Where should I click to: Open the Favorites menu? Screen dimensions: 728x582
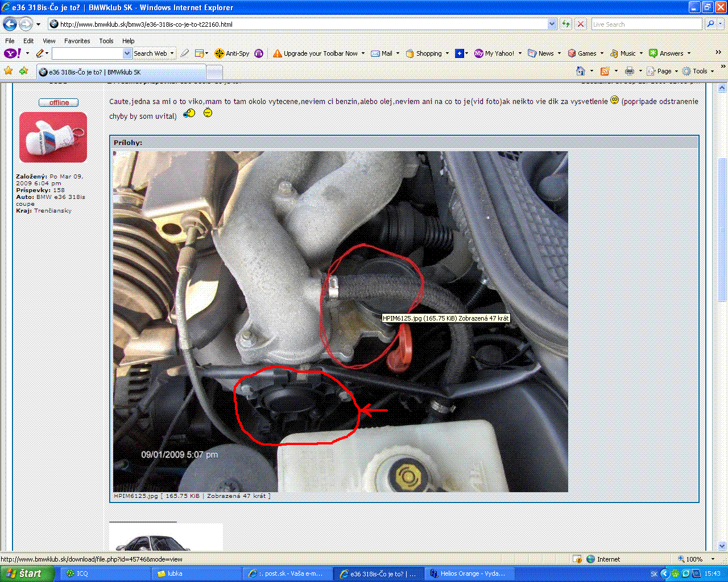tap(77, 41)
